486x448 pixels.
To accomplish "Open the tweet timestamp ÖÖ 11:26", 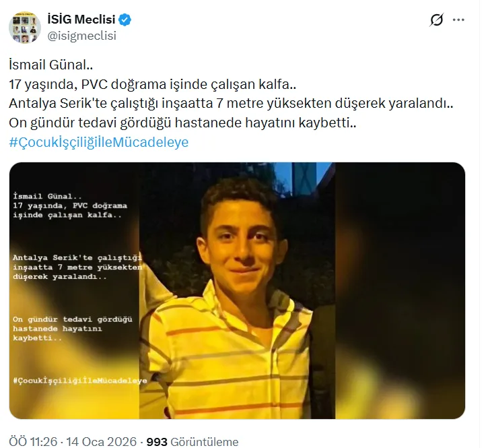I will click(x=33, y=441).
